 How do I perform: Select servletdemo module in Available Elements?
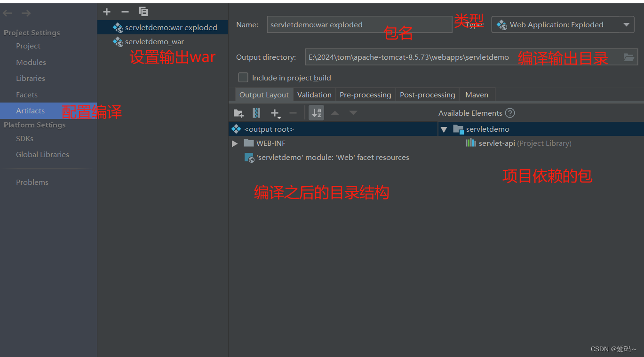pyautogui.click(x=487, y=129)
